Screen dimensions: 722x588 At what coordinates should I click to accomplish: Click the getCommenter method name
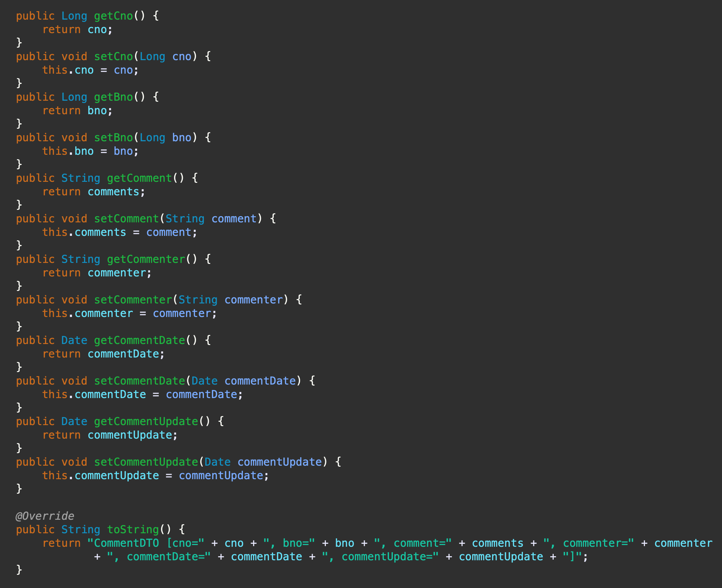146,260
